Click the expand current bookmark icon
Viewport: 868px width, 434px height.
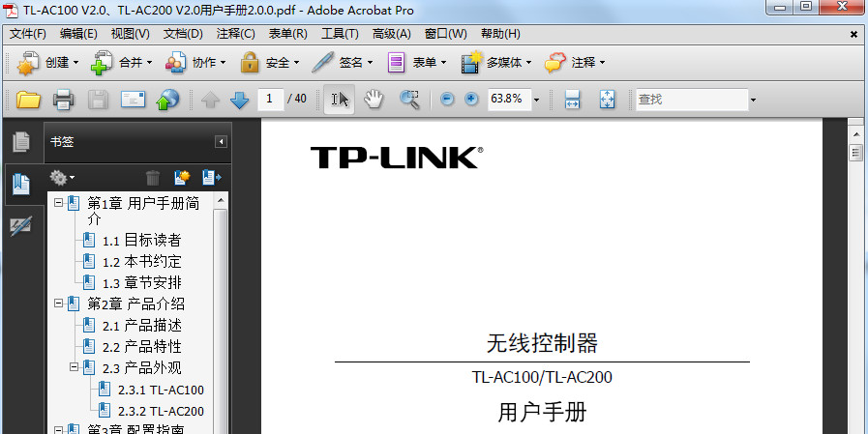point(212,178)
